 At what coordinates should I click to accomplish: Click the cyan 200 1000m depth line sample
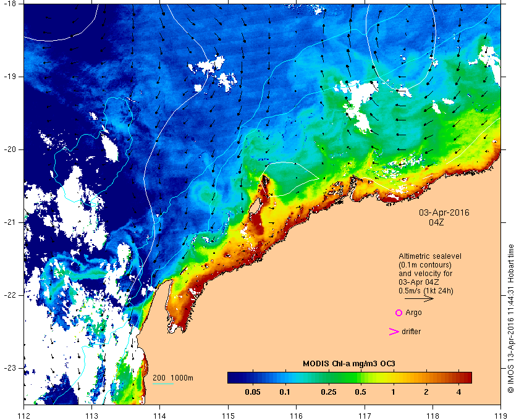tap(163, 384)
